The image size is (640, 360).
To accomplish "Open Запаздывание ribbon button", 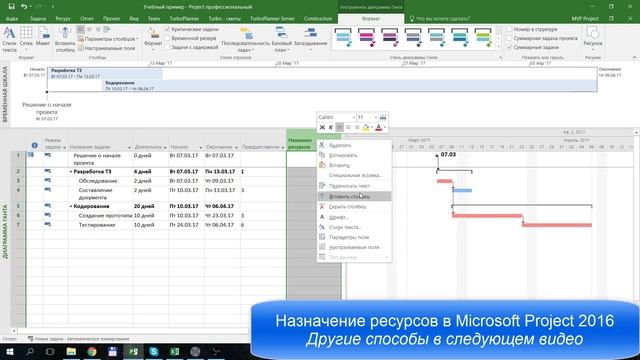I will click(310, 39).
